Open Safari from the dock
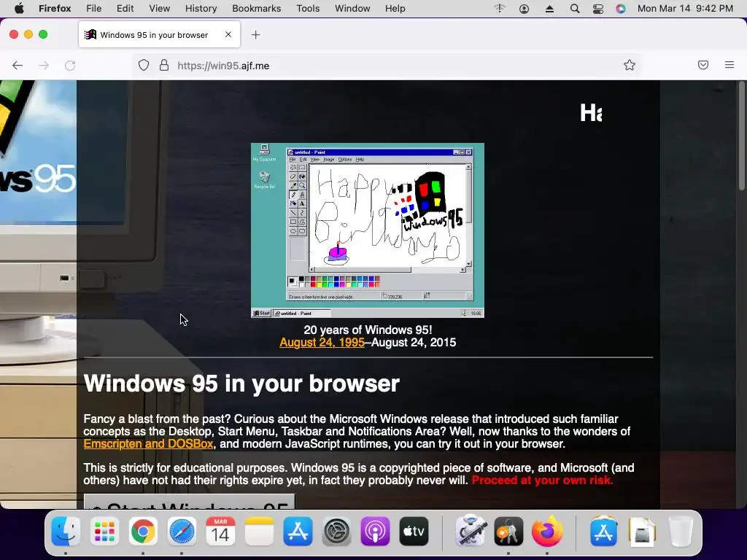Screen dimensions: 747x560 pos(182,531)
